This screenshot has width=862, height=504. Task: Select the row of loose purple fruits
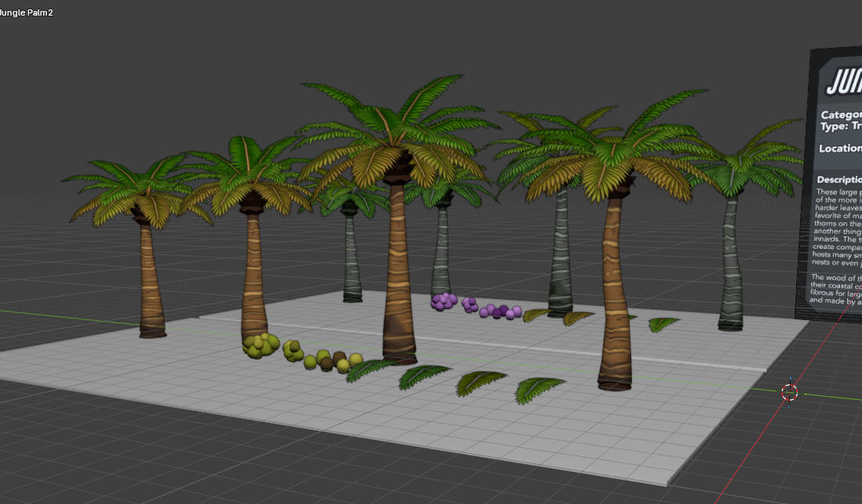(x=500, y=311)
